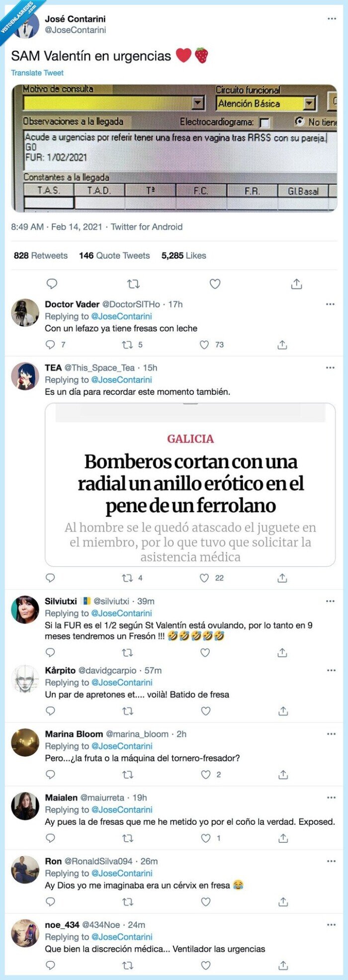
Task: Like the main tweet with heart icon
Action: (215, 284)
